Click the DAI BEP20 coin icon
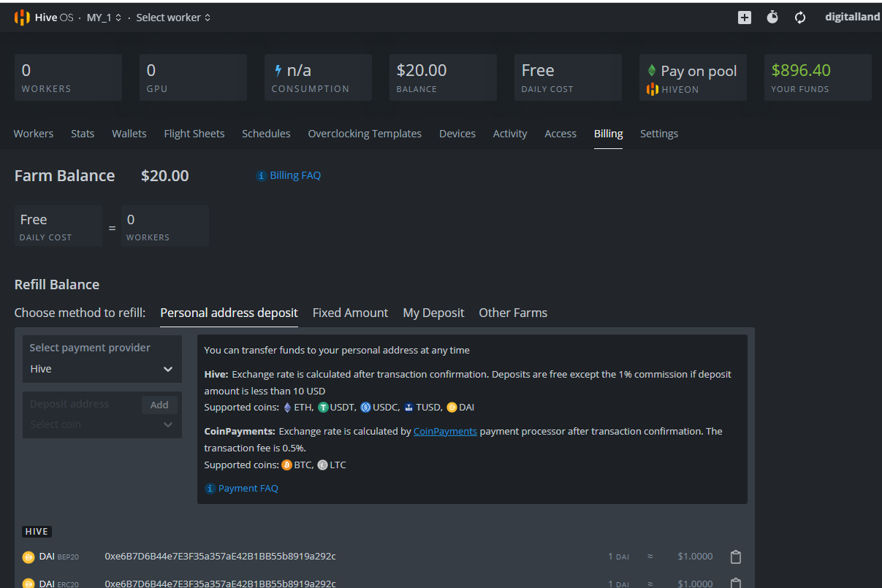 point(28,557)
